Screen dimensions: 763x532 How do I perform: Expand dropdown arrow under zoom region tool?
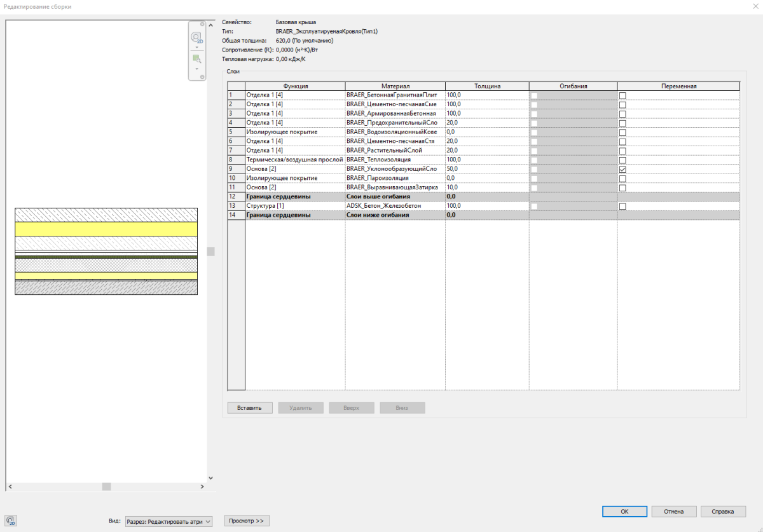(196, 69)
